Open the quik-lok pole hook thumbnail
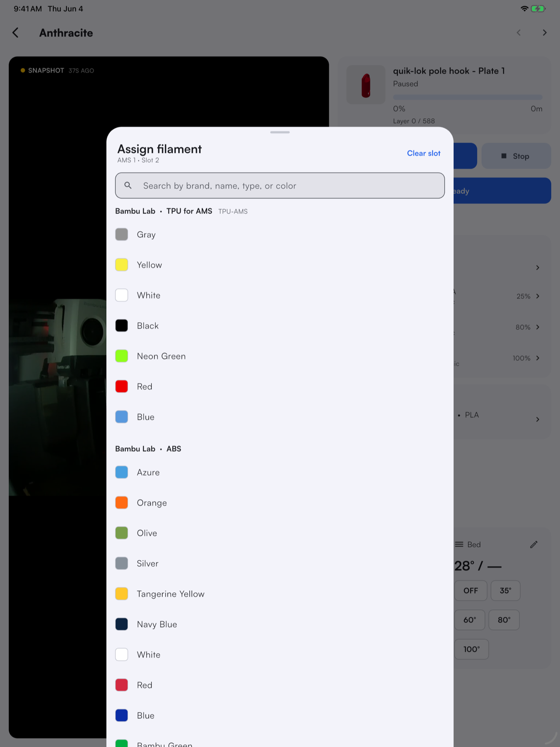Screen dimensions: 560x747 click(x=366, y=85)
